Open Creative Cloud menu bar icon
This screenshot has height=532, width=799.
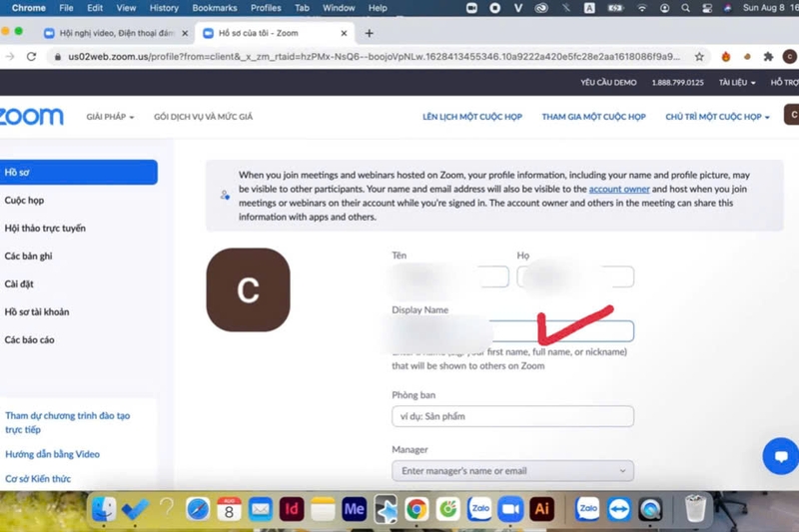click(x=541, y=8)
